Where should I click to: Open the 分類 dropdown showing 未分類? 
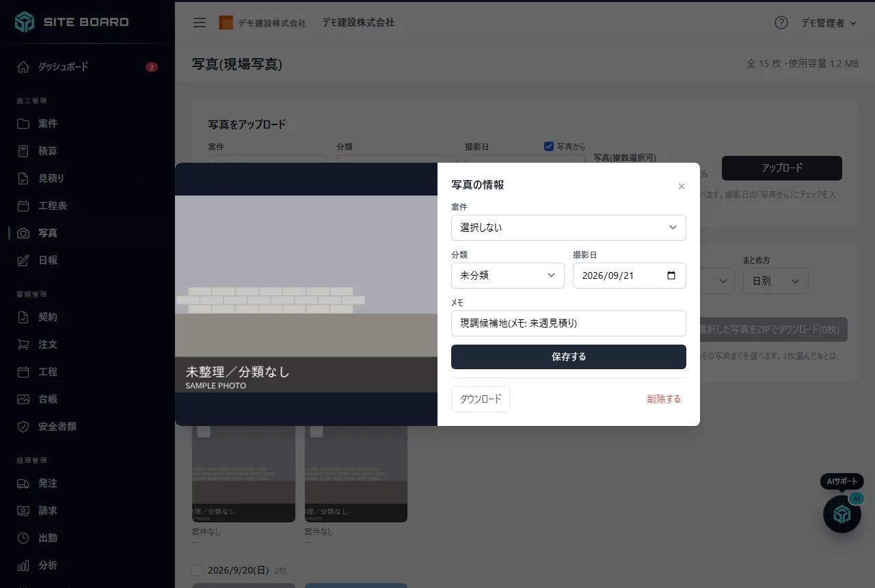tap(508, 276)
